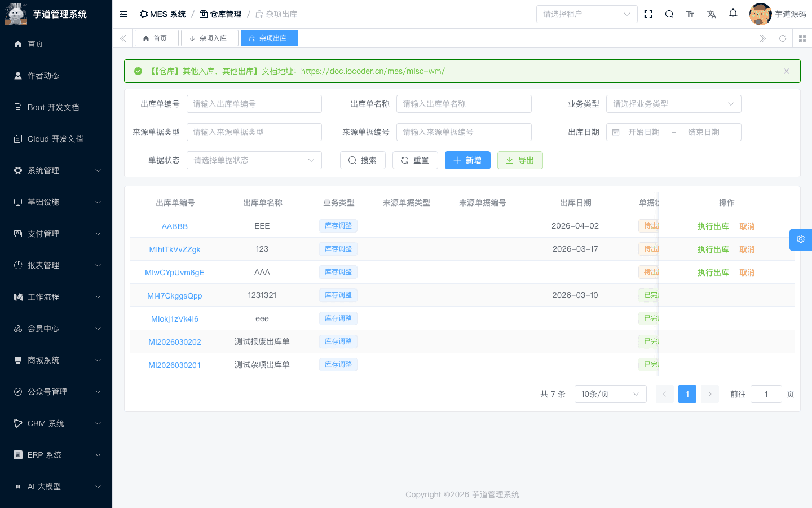Open the language switch icon

[712, 14]
